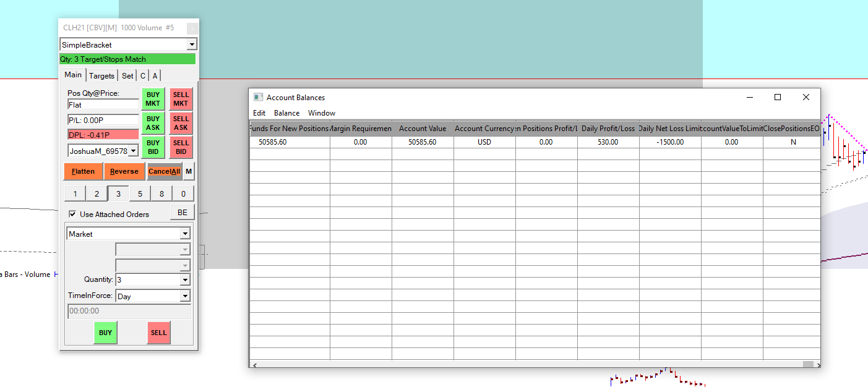The width and height of the screenshot is (868, 387).
Task: Switch to the Main tab
Action: (x=73, y=75)
